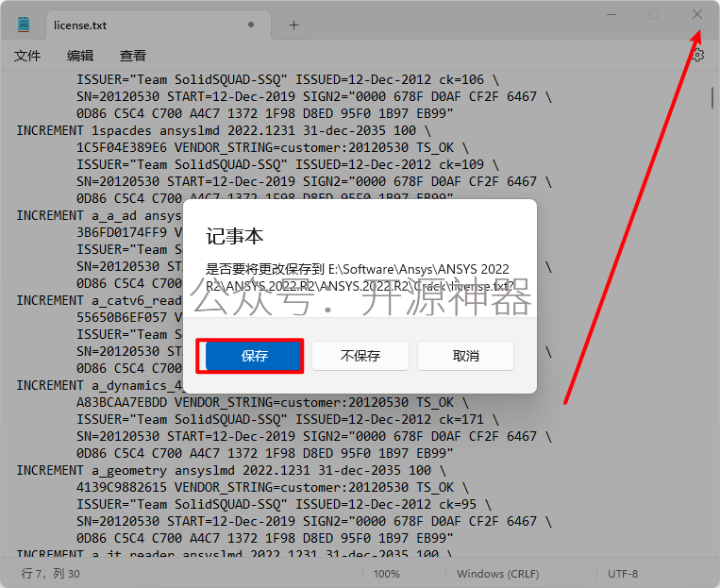Click the 行 7, 列 30 status entry
This screenshot has height=588, width=720.
[x=51, y=574]
